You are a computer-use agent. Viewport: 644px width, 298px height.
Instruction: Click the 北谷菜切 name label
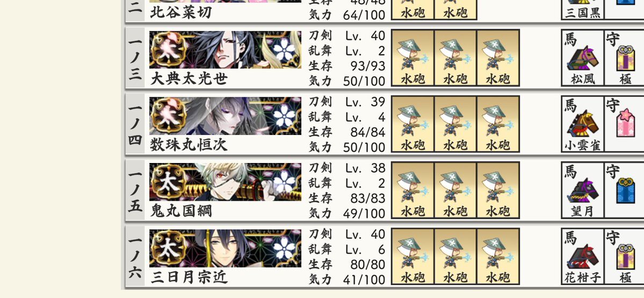[181, 12]
